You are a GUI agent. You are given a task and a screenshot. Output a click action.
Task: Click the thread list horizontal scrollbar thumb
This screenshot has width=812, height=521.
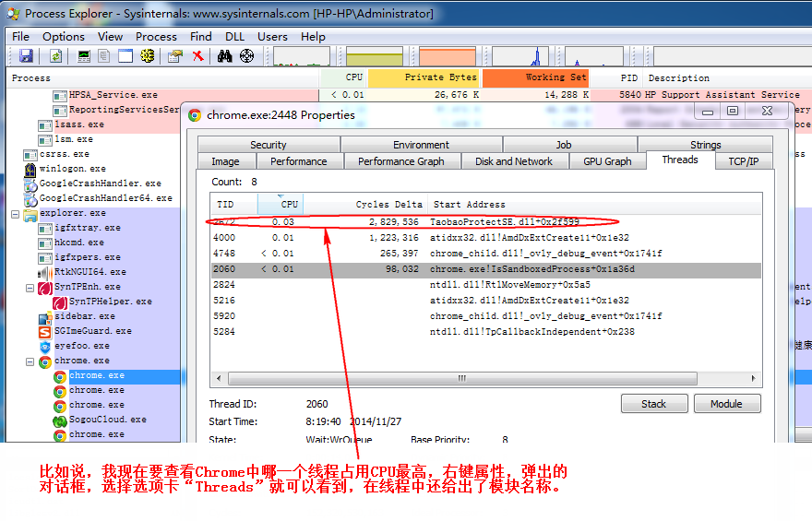click(x=462, y=378)
